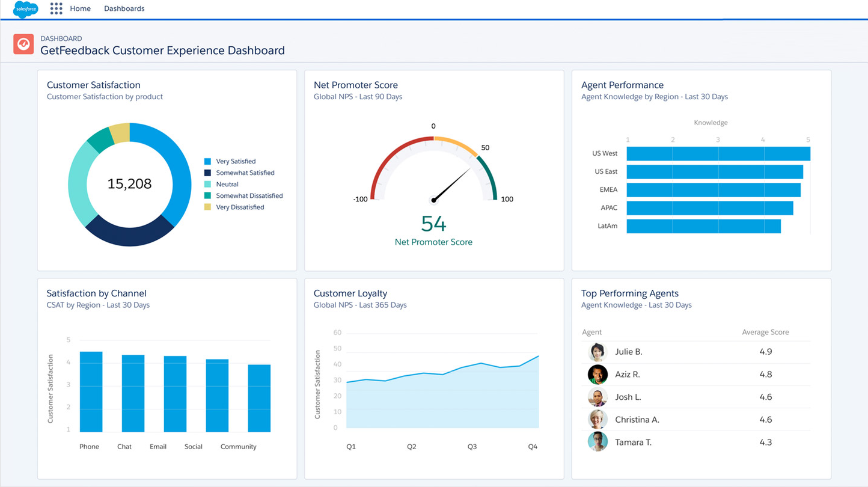Screen dimensions: 868x487
Task: Select the Julie B. name
Action: click(x=629, y=352)
